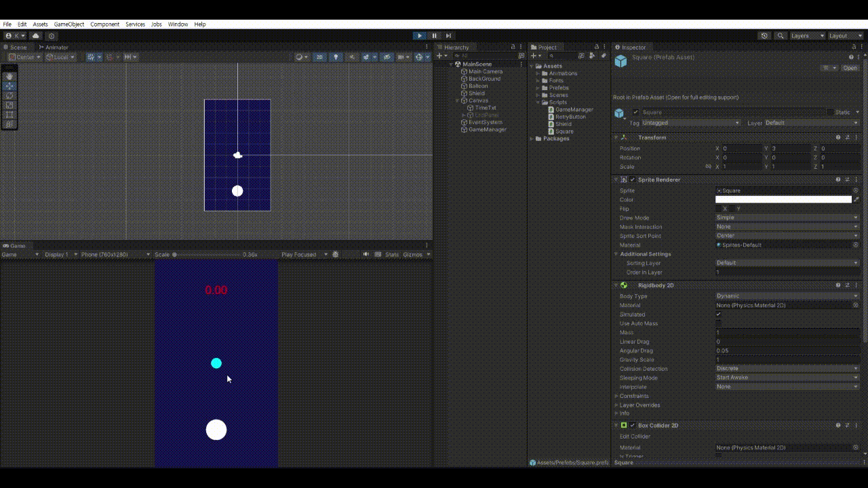Open the undo History icon
The height and width of the screenshot is (488, 868).
(x=765, y=36)
